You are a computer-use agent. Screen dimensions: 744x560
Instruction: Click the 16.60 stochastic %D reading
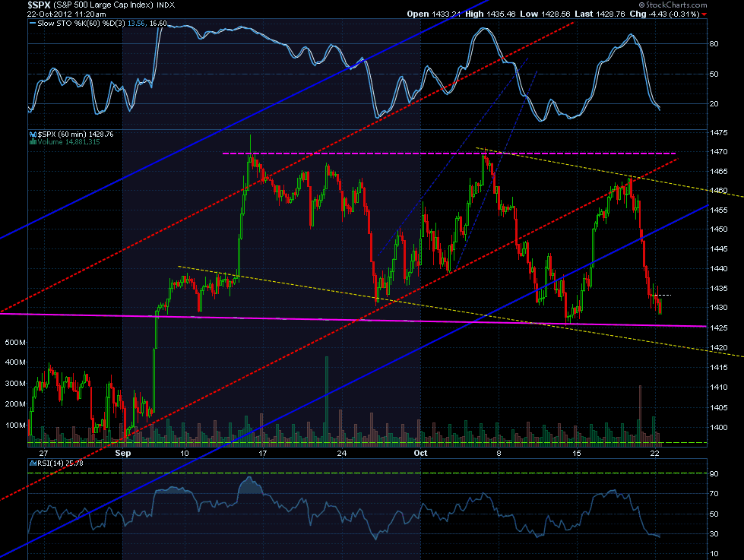coord(158,24)
